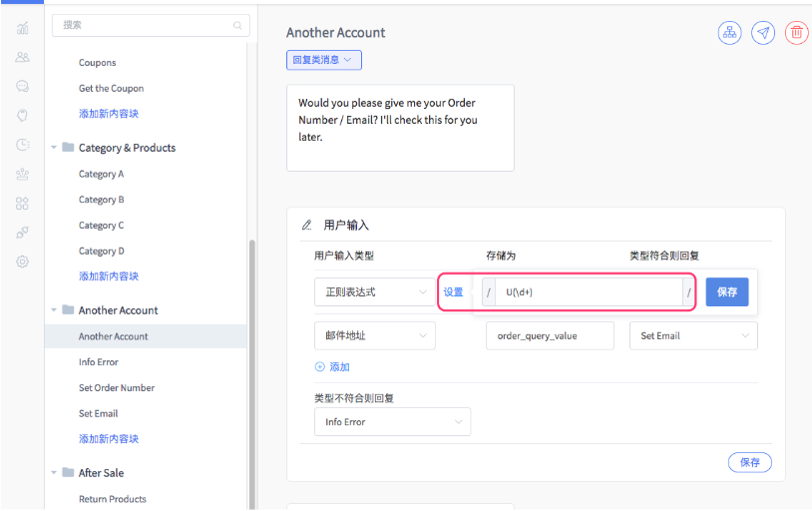The width and height of the screenshot is (812, 511).
Task: Click the order_query_value input field
Action: [x=550, y=335]
